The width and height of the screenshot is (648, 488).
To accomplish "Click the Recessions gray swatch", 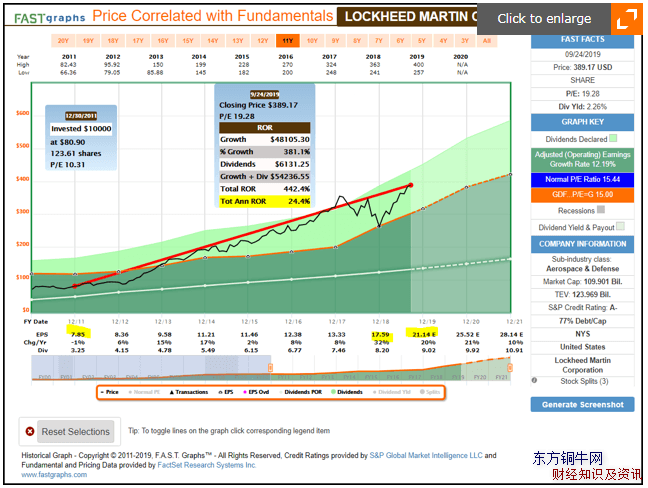I will (601, 209).
